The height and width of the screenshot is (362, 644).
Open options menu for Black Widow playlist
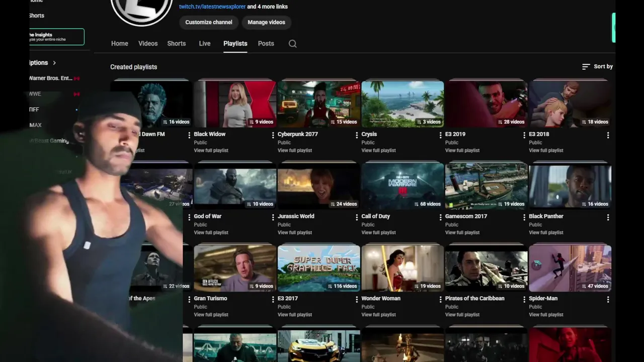pos(273,135)
